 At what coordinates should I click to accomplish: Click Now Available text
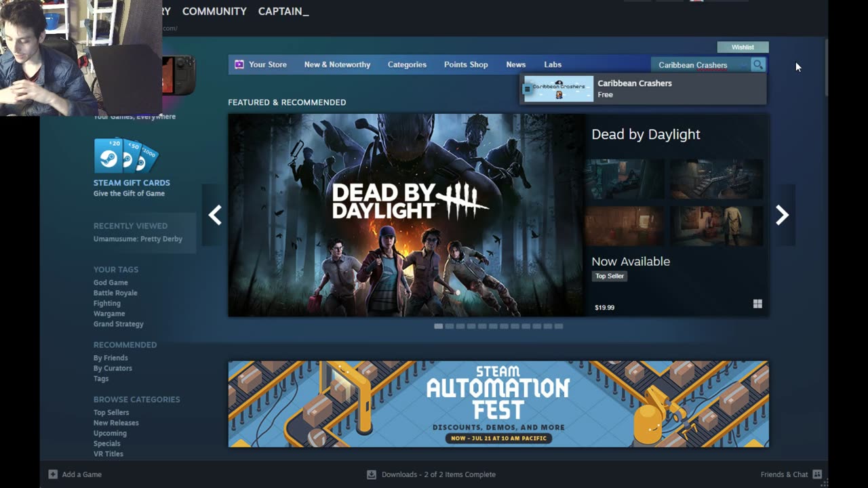click(x=631, y=262)
